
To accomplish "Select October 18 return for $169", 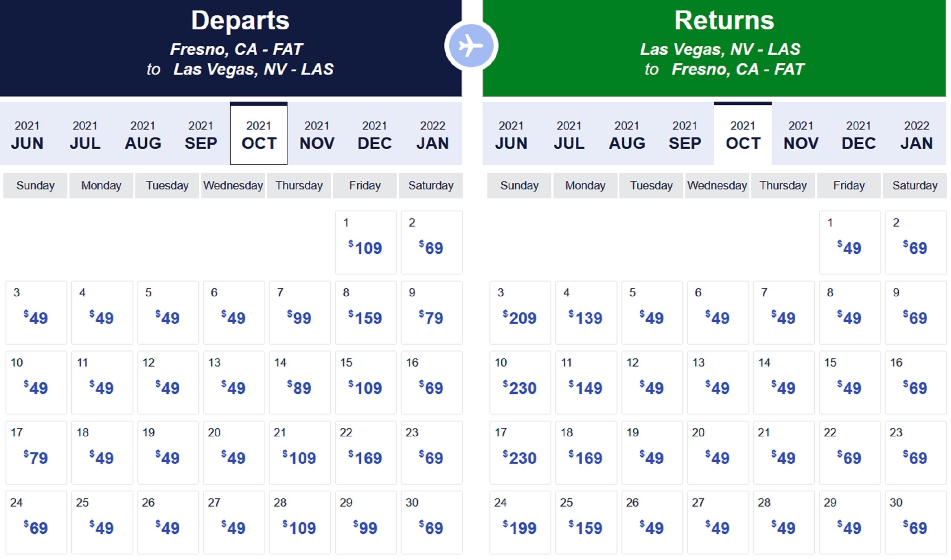I will point(586,452).
